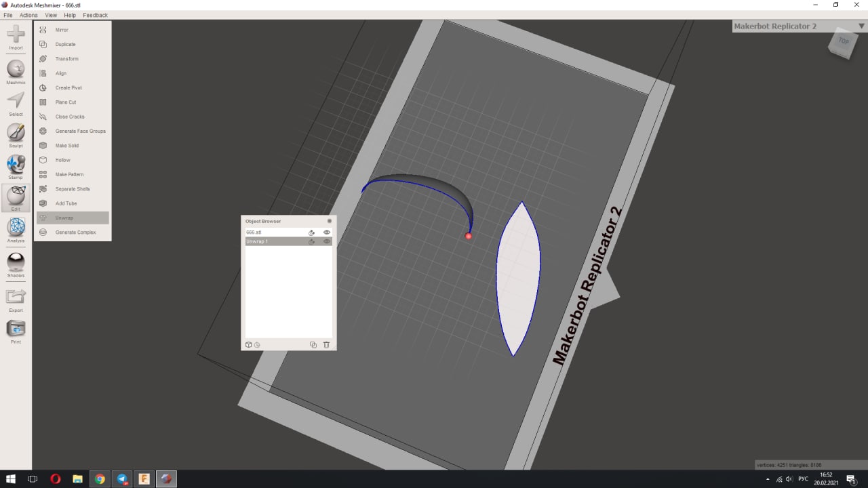
Task: Open the Meshmix tool
Action: point(16,72)
